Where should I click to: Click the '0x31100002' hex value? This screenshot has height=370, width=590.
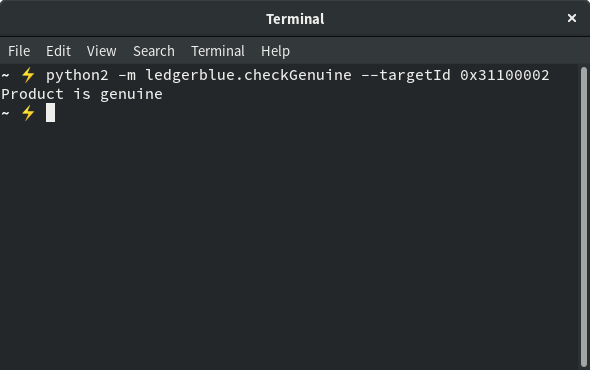coord(505,75)
